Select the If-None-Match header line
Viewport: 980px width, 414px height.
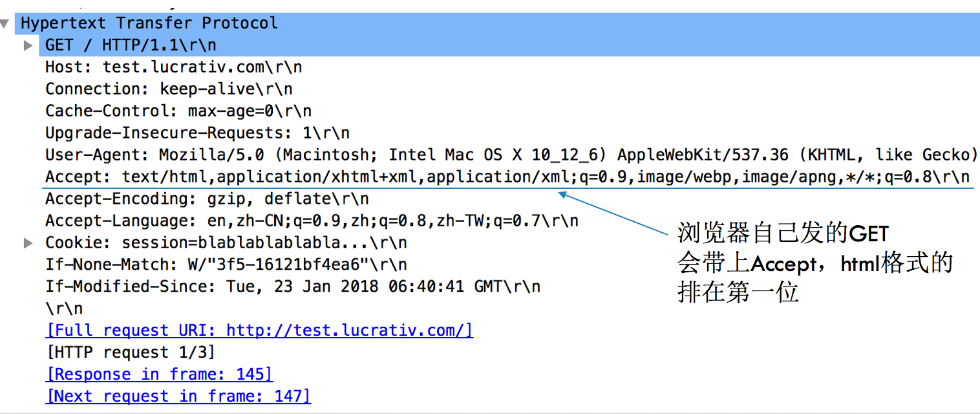226,265
